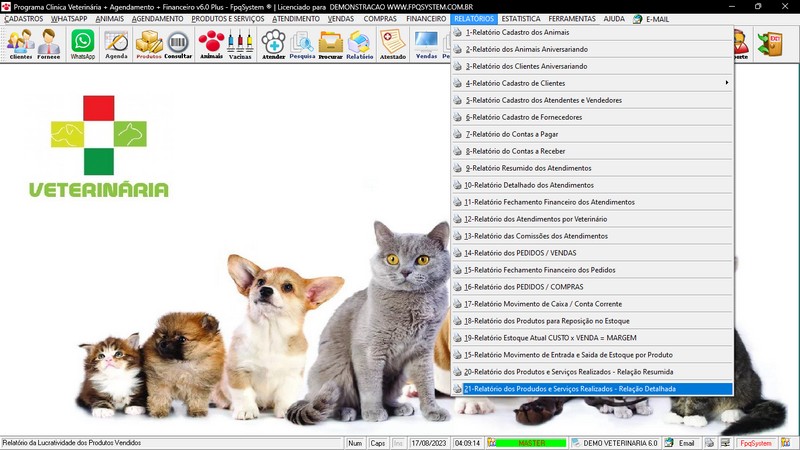800x450 pixels.
Task: Open the Fornece suppliers icon
Action: (49, 44)
